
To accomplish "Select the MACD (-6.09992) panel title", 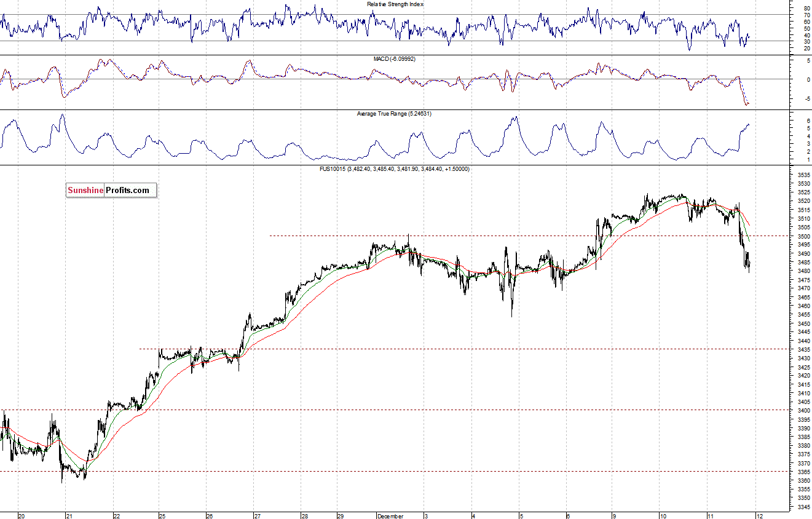I will click(x=396, y=59).
